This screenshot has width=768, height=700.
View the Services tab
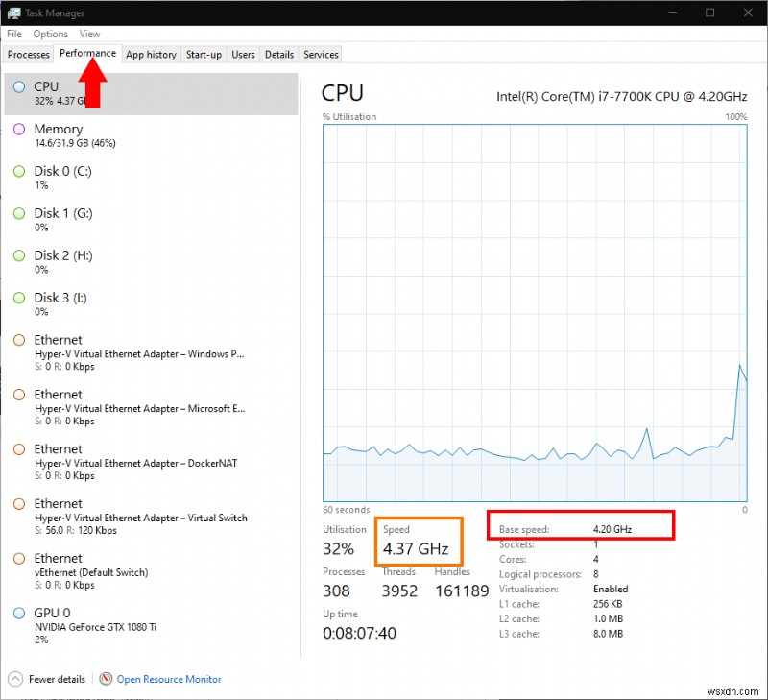coord(320,55)
